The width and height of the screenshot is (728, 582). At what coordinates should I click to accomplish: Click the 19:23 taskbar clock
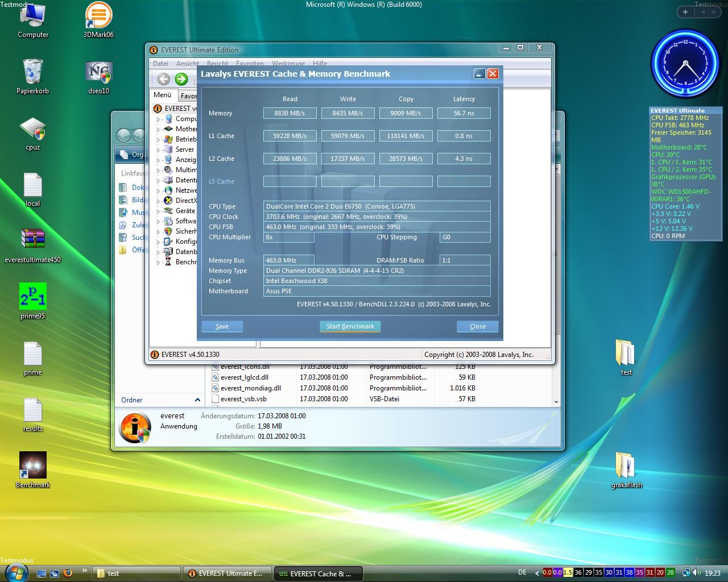[x=712, y=573]
